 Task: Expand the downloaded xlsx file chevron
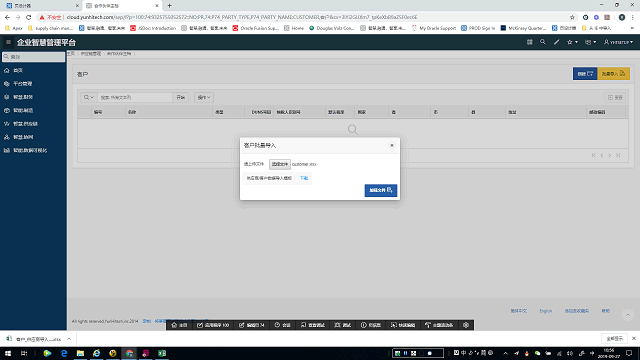pyautogui.click(x=69, y=339)
